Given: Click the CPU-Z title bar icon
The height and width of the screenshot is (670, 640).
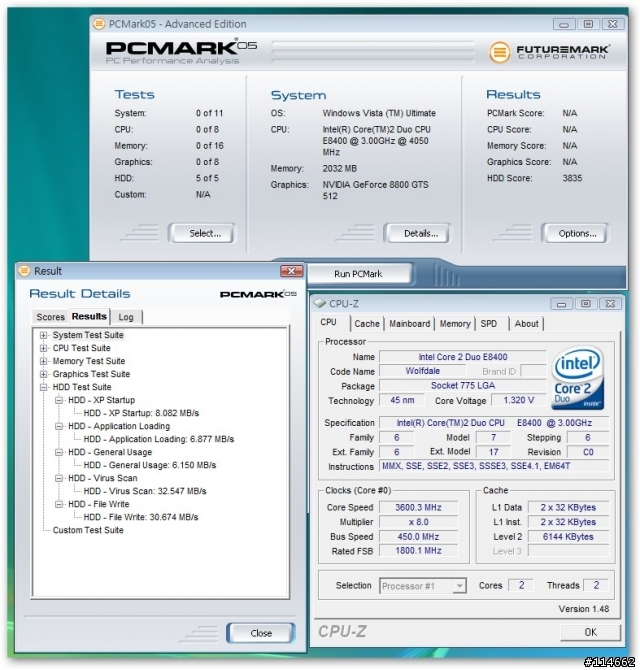Looking at the screenshot, I should click(x=320, y=303).
